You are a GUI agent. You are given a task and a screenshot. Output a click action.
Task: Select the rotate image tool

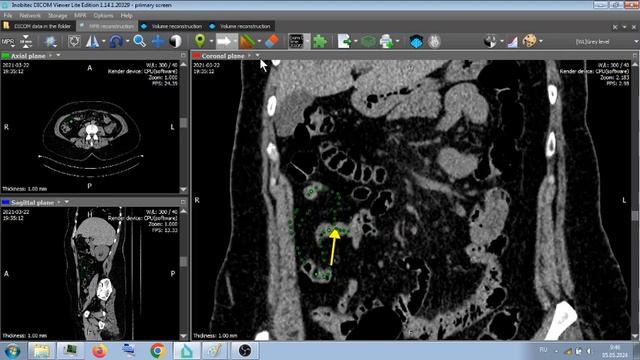[75, 42]
